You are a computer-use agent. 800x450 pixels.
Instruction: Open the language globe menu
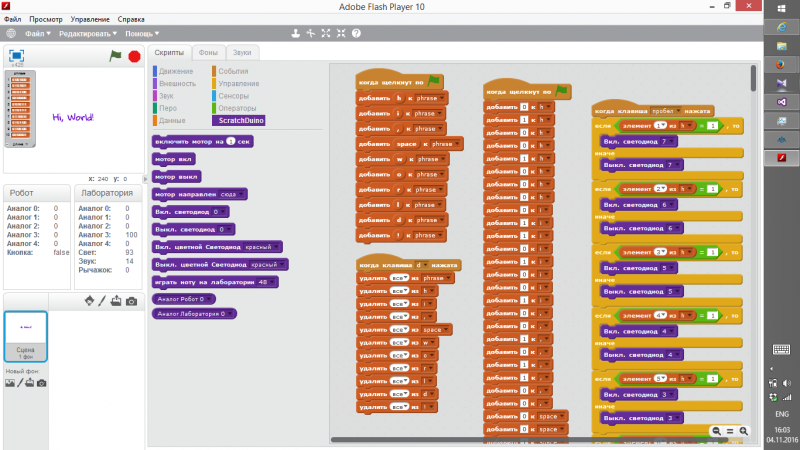[11, 34]
